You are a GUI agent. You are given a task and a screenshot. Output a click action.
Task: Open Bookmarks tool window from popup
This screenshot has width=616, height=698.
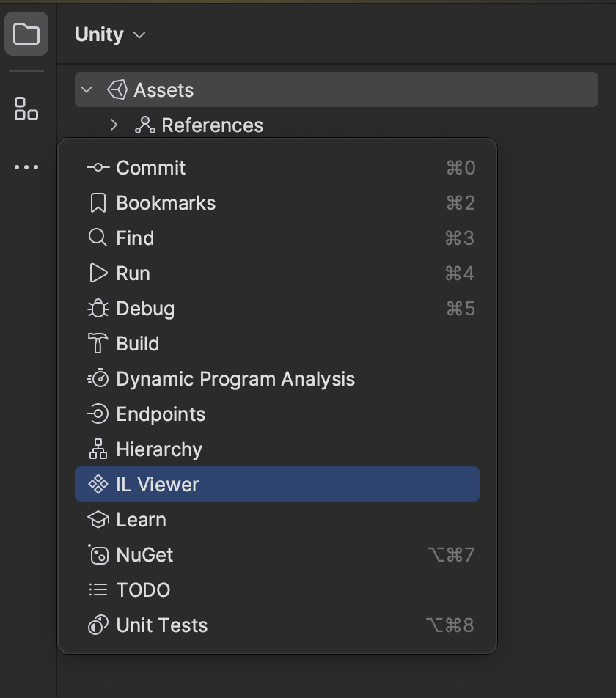pos(277,203)
